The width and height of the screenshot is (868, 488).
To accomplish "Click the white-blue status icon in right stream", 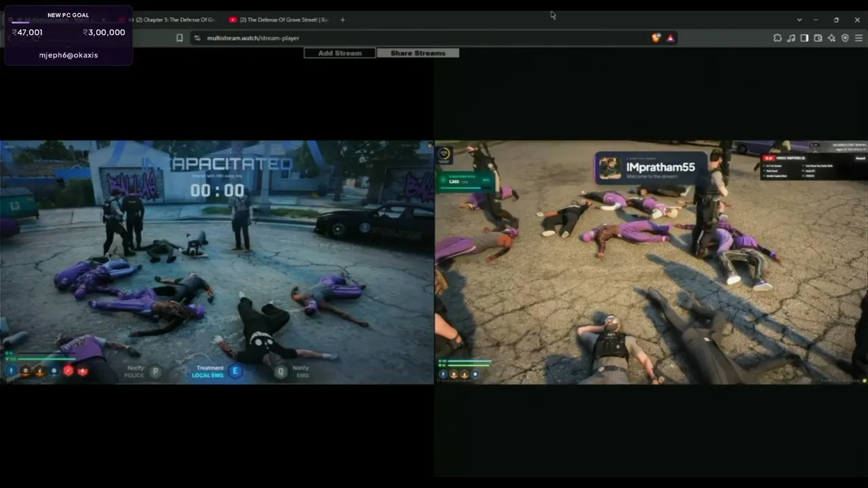I will pos(475,373).
